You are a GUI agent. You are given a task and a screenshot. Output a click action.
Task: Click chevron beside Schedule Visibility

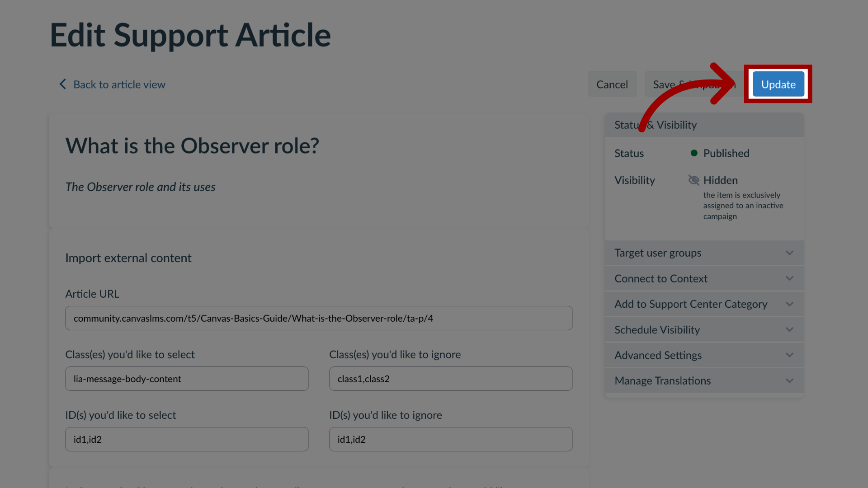tap(789, 329)
